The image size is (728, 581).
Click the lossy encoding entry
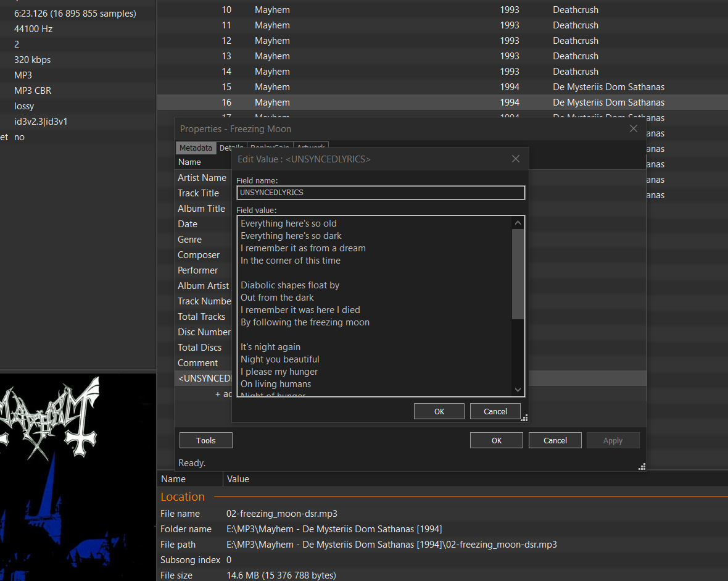coord(24,106)
